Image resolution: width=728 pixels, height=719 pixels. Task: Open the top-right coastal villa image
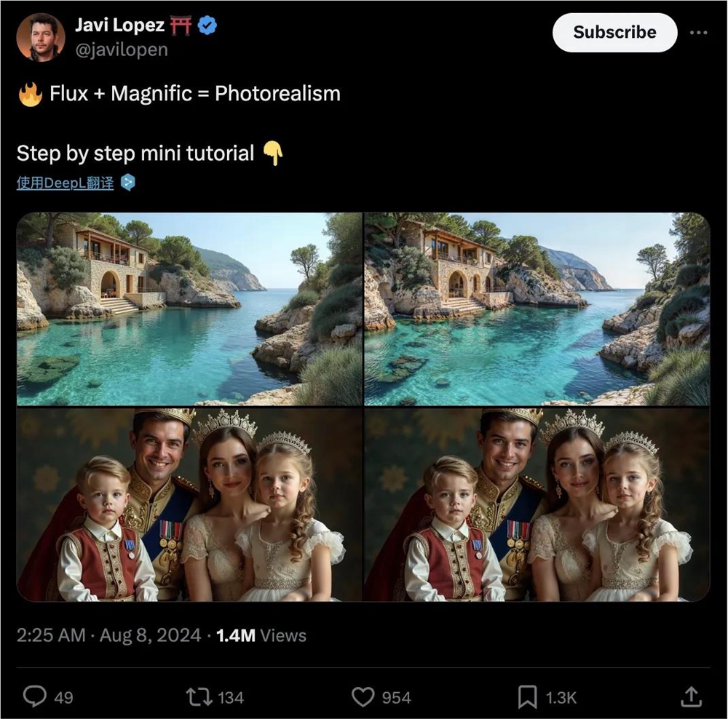click(x=537, y=309)
